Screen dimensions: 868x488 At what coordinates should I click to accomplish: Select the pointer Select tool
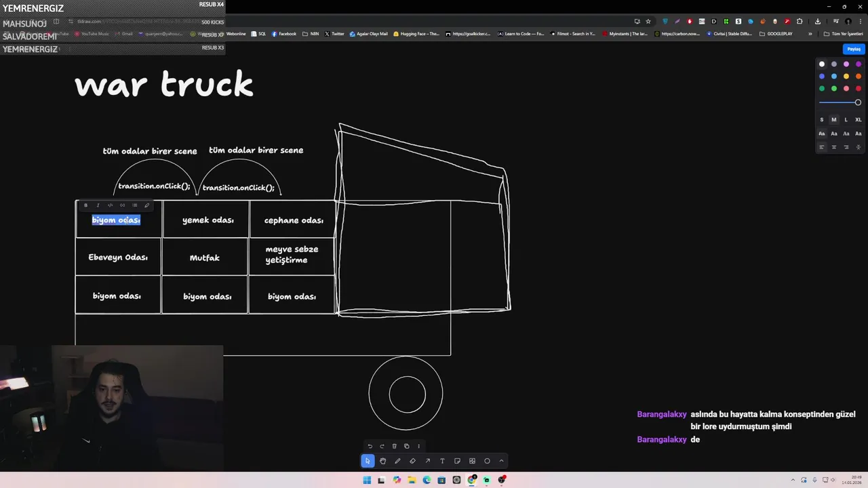368,461
